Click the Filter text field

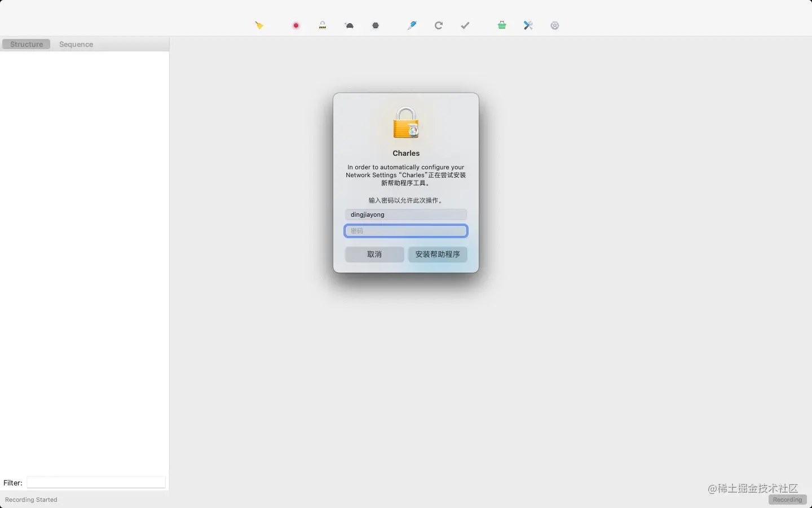tap(96, 482)
